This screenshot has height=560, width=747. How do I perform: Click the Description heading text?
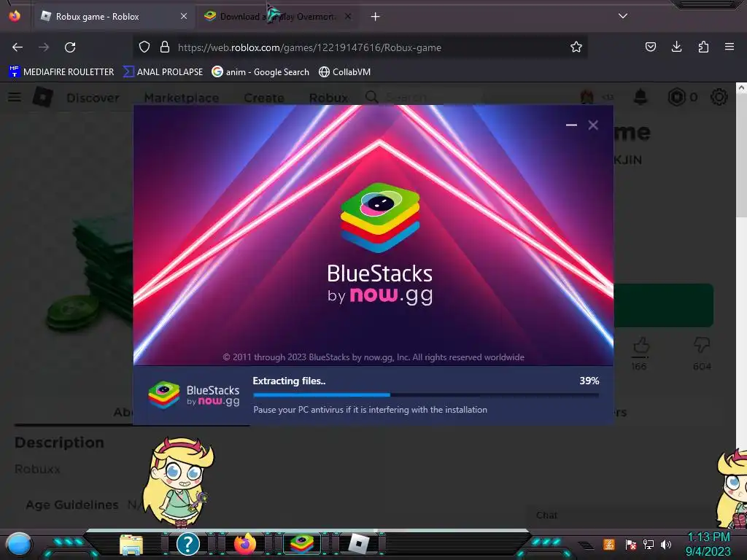pyautogui.click(x=60, y=443)
